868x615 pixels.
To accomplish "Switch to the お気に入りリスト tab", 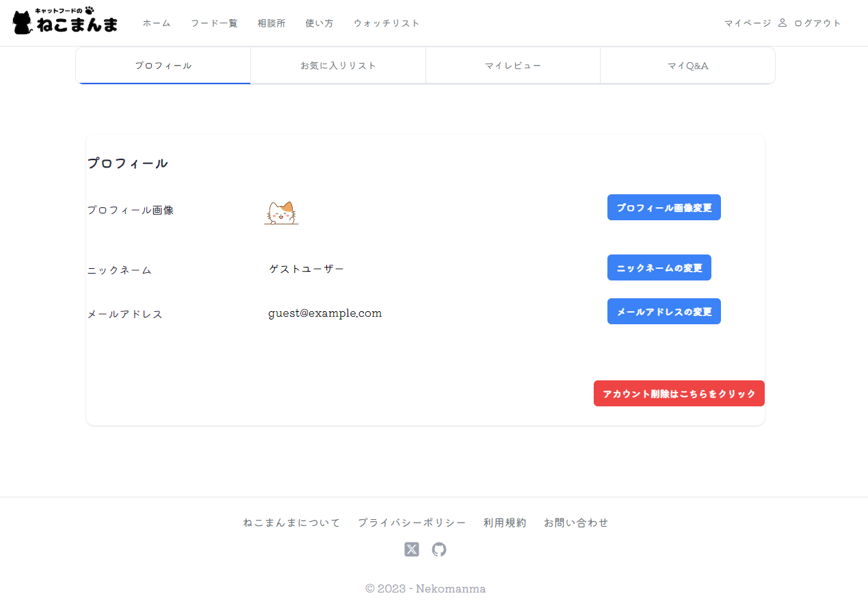I will coord(337,65).
